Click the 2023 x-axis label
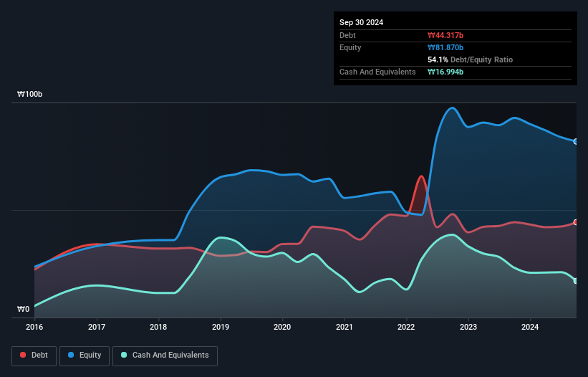Screen dimensions: 588x377 (468, 327)
